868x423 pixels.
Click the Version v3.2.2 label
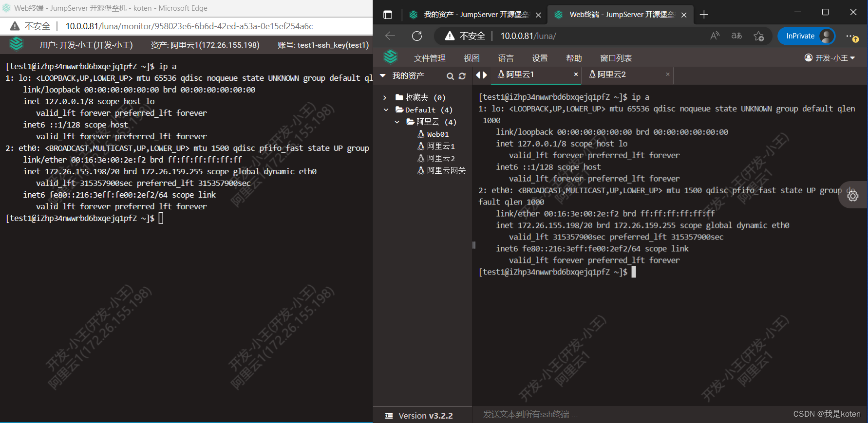click(426, 416)
